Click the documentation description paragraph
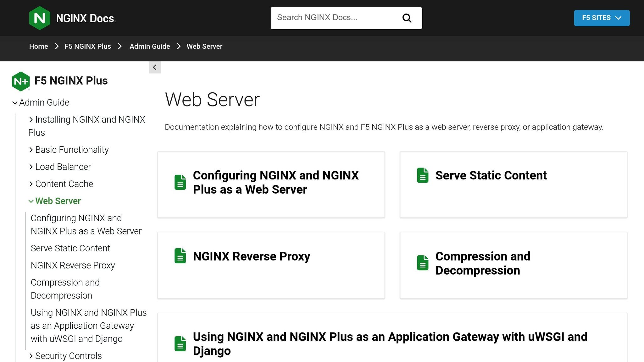The height and width of the screenshot is (362, 644). coord(384,127)
